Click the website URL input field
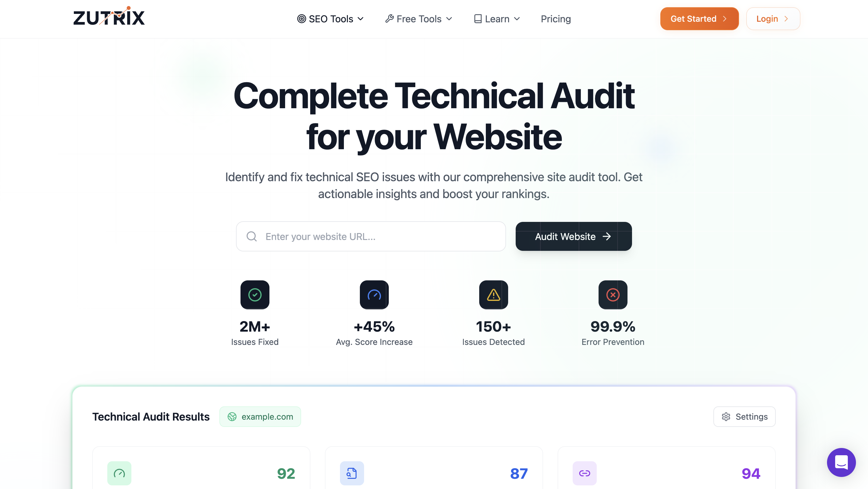 pos(371,236)
